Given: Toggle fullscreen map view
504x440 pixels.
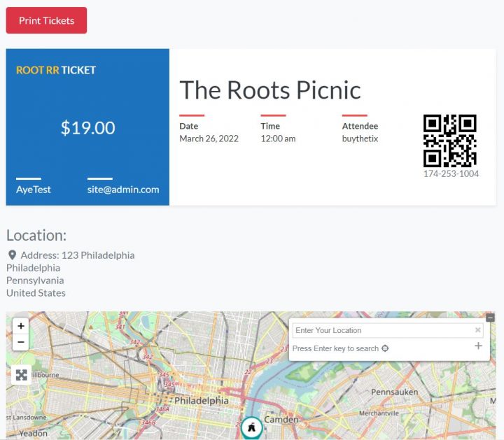Looking at the screenshot, I should pos(21,375).
